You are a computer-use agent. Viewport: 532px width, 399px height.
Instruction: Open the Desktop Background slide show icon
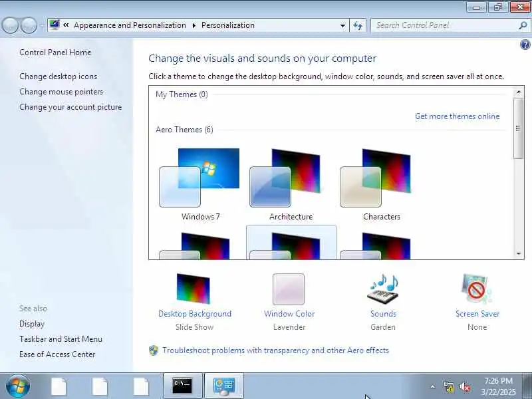(x=193, y=289)
